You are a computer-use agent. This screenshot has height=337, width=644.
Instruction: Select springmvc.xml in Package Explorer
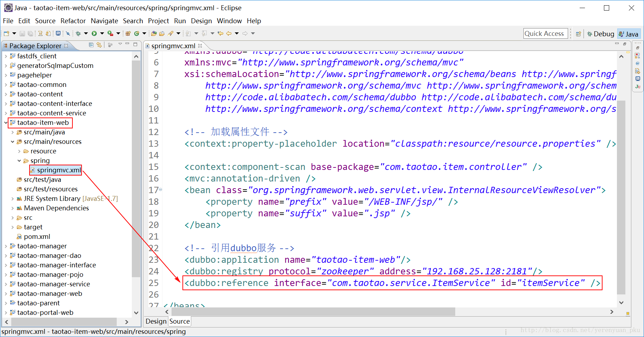click(x=56, y=170)
